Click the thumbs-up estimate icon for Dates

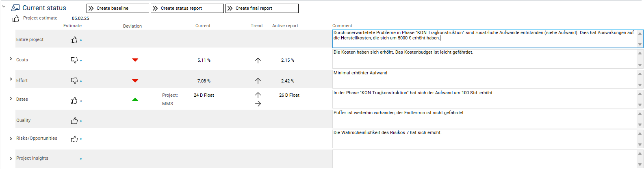74,100
